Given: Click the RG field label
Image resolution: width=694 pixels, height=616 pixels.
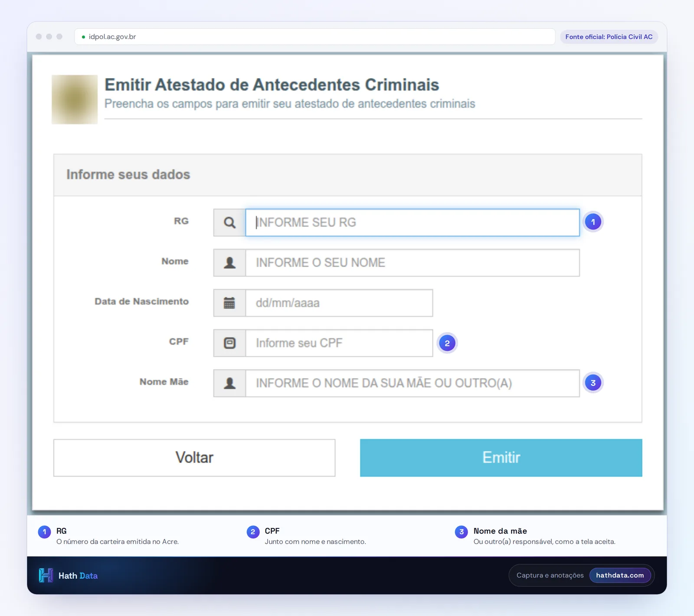Looking at the screenshot, I should click(x=181, y=221).
